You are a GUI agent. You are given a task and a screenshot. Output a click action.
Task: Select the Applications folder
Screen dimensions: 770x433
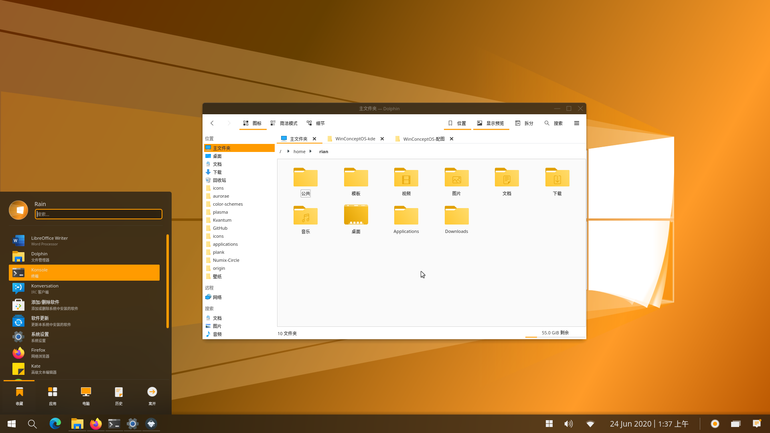click(x=406, y=220)
